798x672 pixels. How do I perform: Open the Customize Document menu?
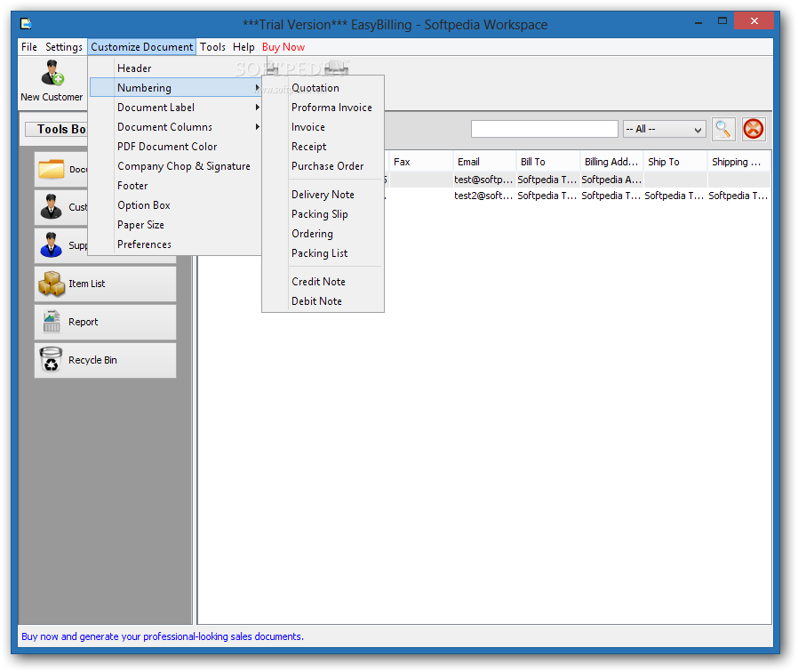tap(141, 47)
